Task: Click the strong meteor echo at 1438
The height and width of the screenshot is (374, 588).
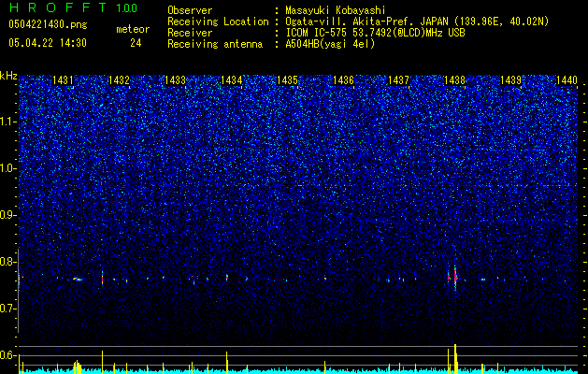Action: click(x=455, y=278)
